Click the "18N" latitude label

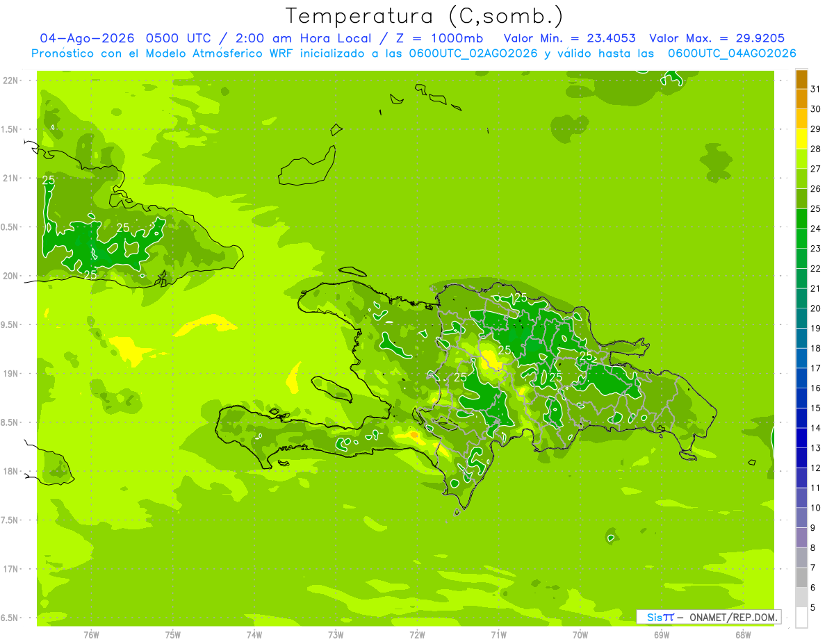click(10, 471)
